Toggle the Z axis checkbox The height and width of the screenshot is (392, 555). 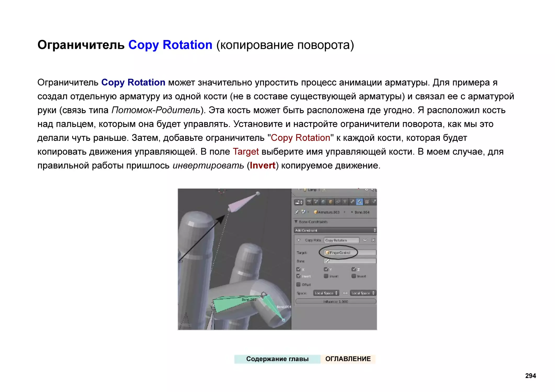(354, 269)
